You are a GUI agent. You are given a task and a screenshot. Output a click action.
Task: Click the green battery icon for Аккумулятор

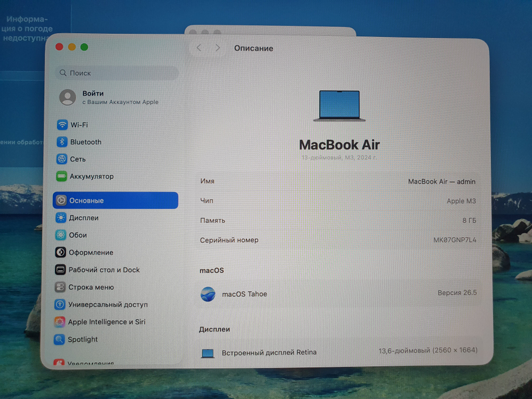pyautogui.click(x=61, y=176)
